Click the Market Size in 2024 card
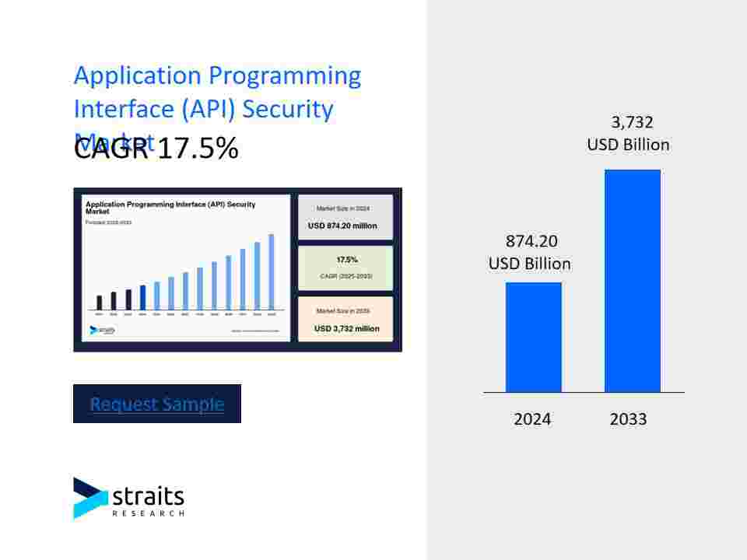 [345, 217]
